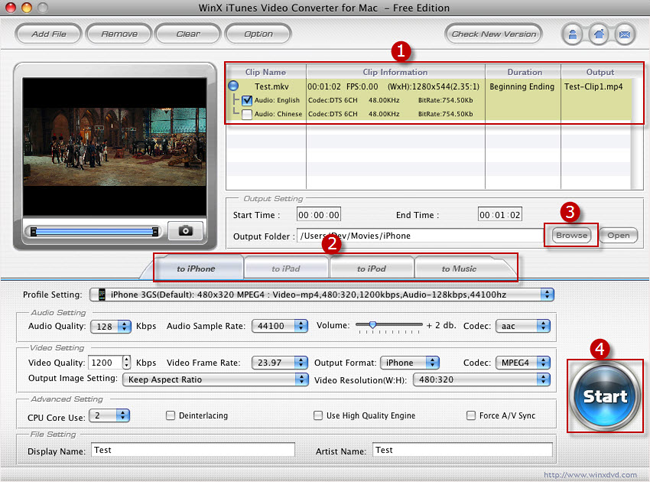
Task: Enable Force A/V Sync checkbox
Action: (x=471, y=415)
